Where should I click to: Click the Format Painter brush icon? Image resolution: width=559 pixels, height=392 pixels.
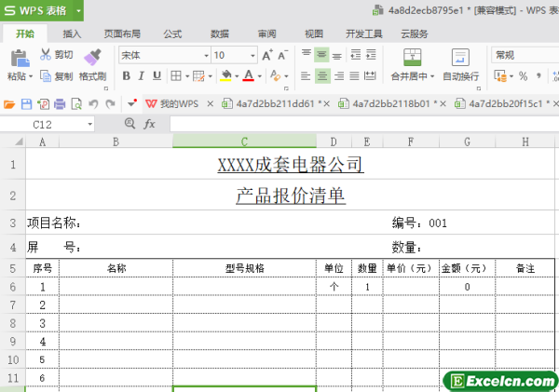click(91, 58)
